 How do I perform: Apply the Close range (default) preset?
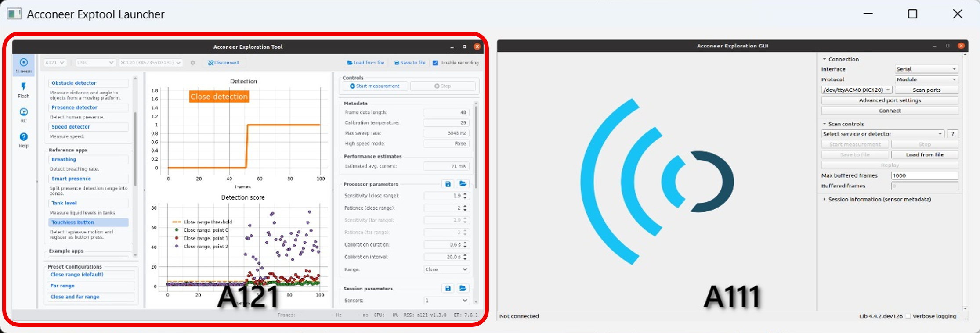[91, 275]
